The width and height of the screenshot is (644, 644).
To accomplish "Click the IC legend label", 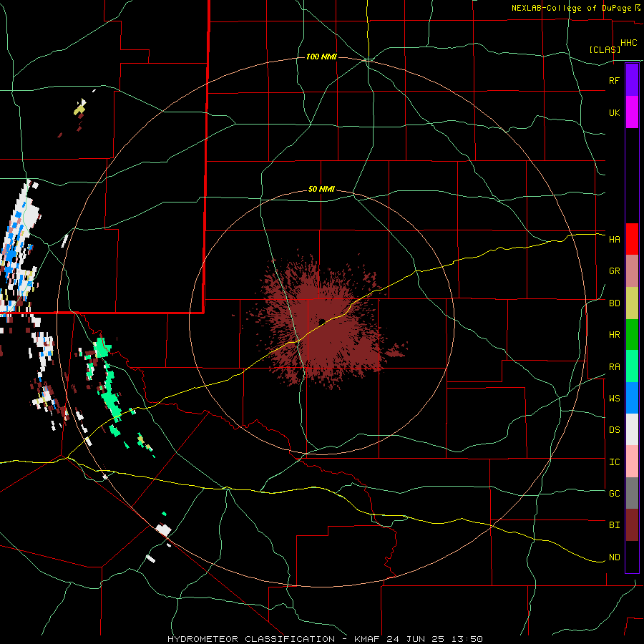I will 615,462.
